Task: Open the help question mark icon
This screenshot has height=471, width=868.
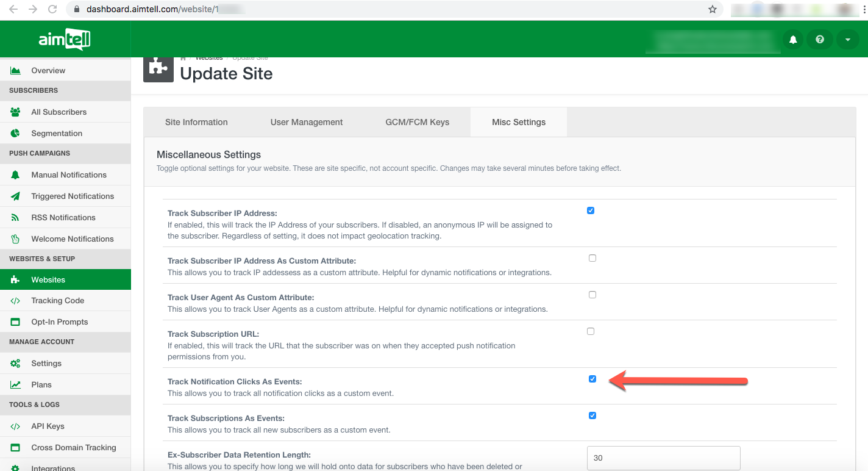Action: (x=820, y=39)
